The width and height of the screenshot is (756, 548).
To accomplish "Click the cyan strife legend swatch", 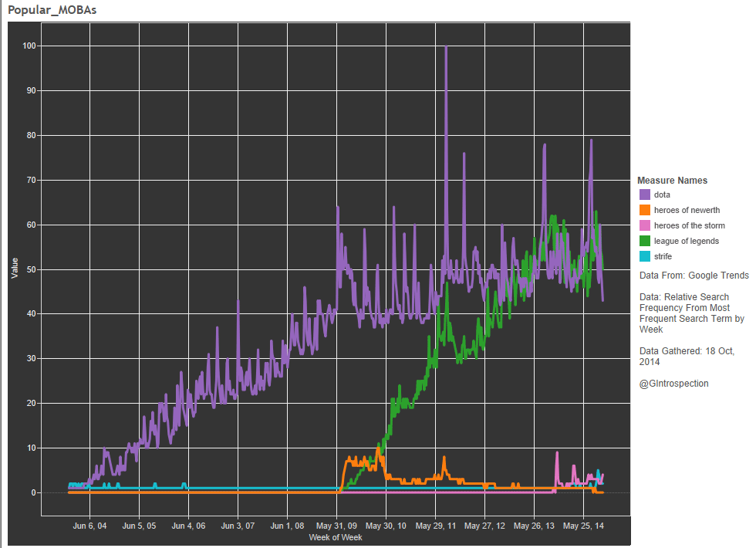I will click(645, 256).
